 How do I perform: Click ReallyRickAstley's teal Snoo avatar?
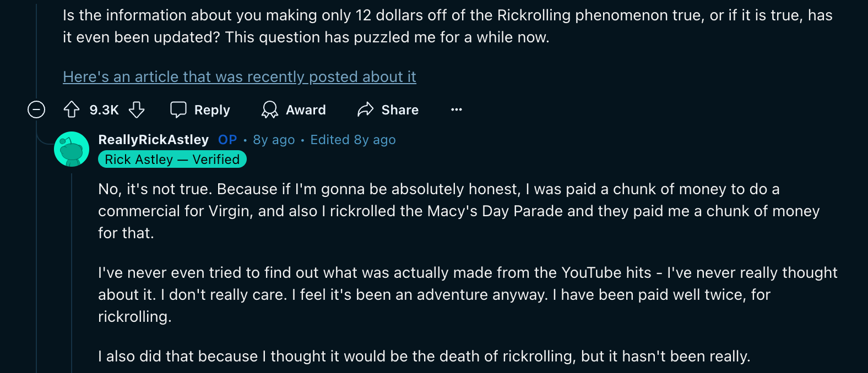(72, 149)
